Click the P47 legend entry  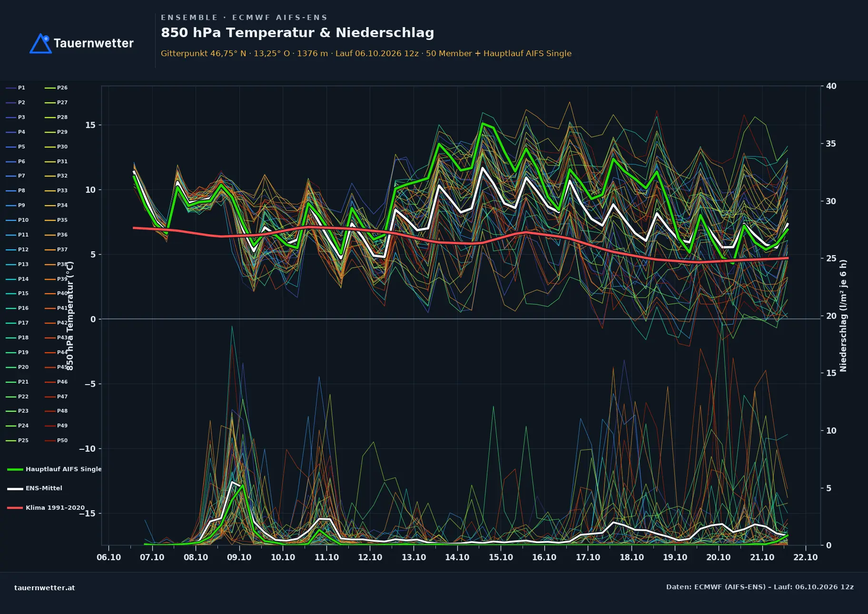pos(56,396)
